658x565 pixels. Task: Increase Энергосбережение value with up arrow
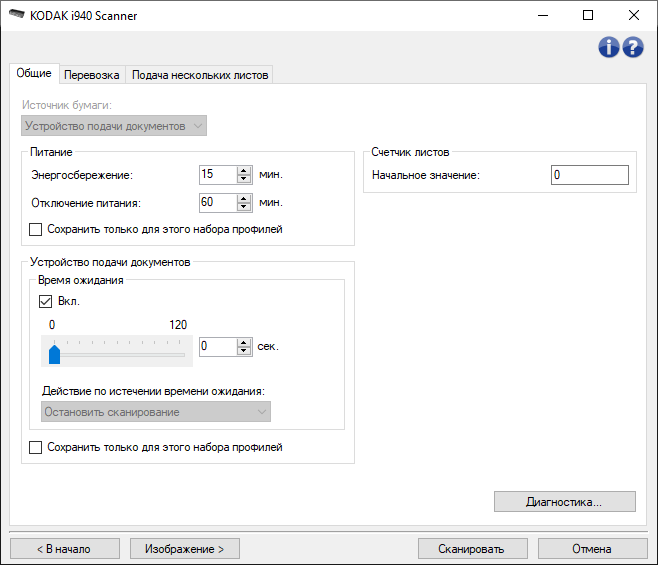click(244, 170)
